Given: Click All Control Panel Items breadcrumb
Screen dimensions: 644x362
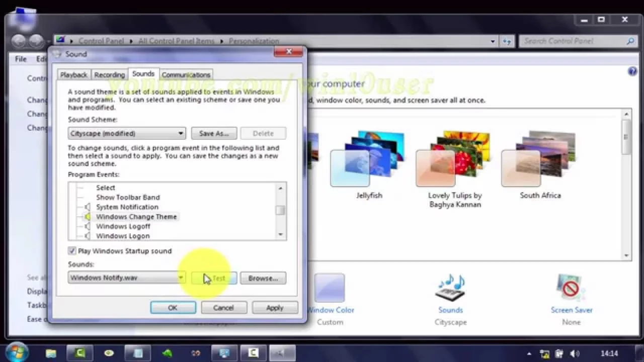Looking at the screenshot, I should pos(176,41).
